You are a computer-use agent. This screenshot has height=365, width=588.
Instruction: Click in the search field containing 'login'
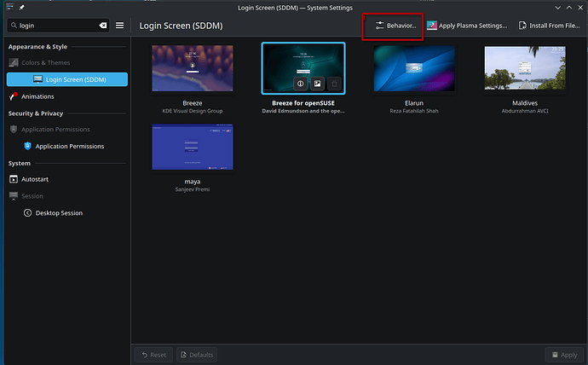click(x=55, y=26)
